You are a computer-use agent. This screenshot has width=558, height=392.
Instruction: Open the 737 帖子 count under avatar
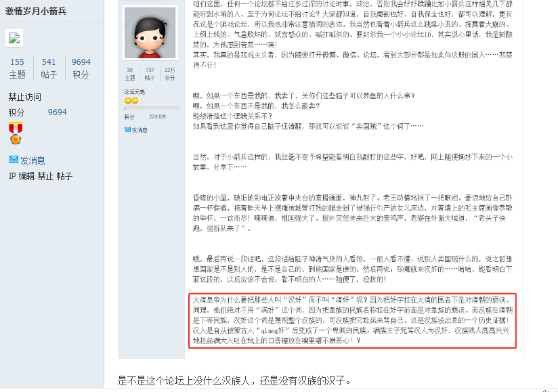pos(150,74)
